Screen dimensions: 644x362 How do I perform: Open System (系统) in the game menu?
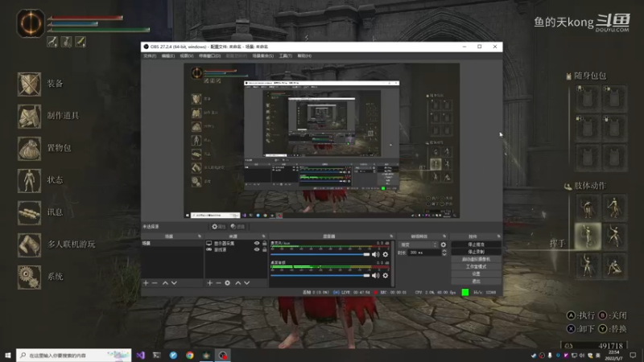click(41, 277)
